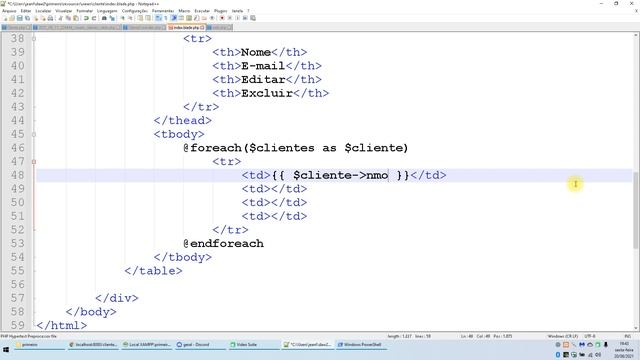The height and width of the screenshot is (360, 640).
Task: Click the Run macro multiple times icon
Action: point(245,18)
